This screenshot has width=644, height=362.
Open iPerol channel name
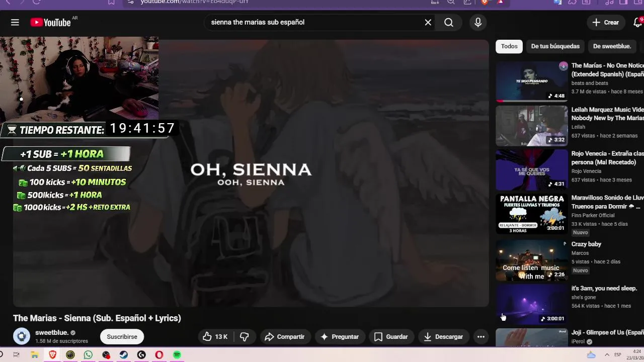tap(578, 341)
